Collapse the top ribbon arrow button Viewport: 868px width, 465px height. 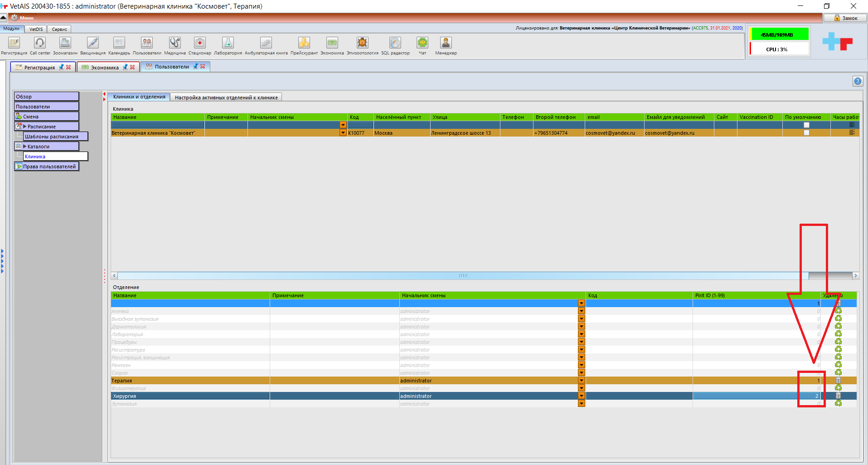point(4,18)
